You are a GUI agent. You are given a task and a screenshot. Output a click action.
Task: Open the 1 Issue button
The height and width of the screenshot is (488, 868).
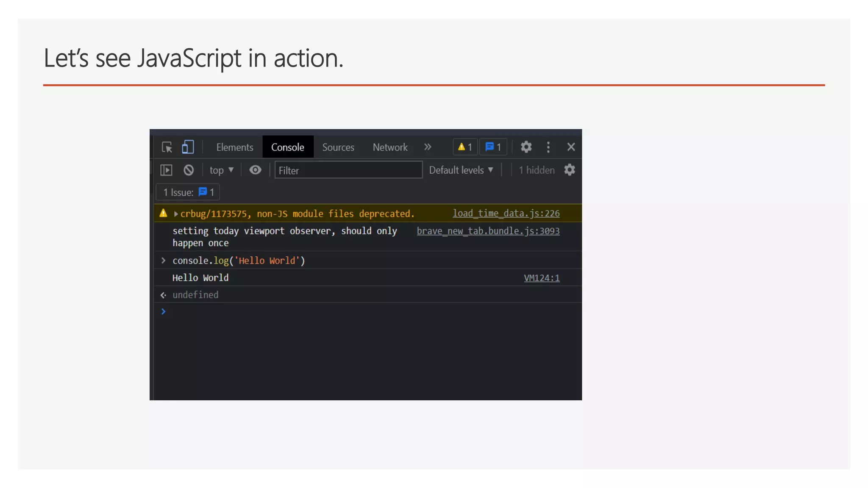(188, 192)
